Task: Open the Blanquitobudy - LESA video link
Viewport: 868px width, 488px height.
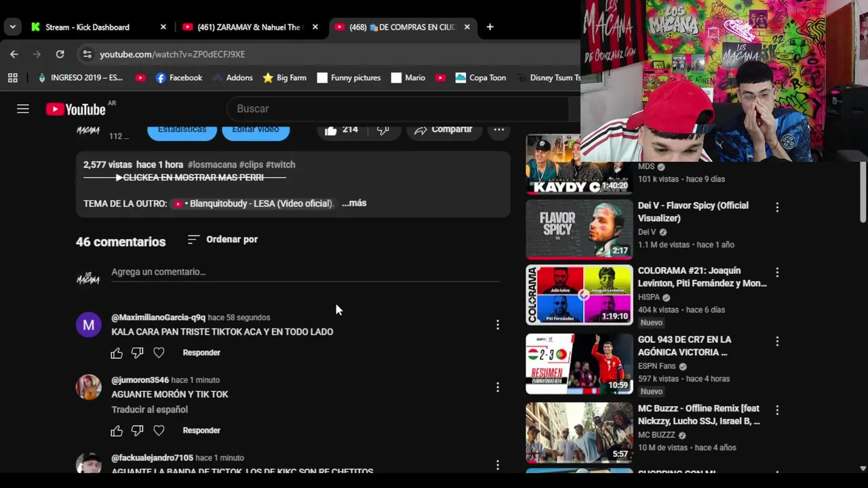Action: point(253,203)
